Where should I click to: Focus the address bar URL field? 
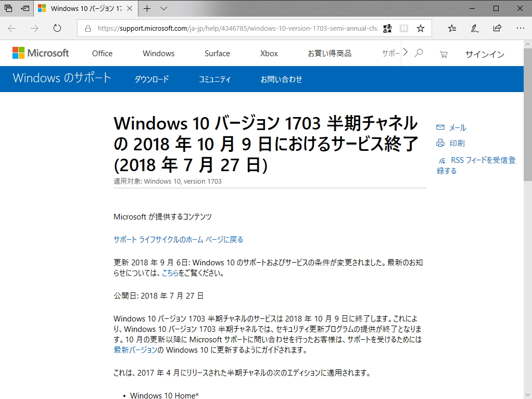[x=237, y=29]
